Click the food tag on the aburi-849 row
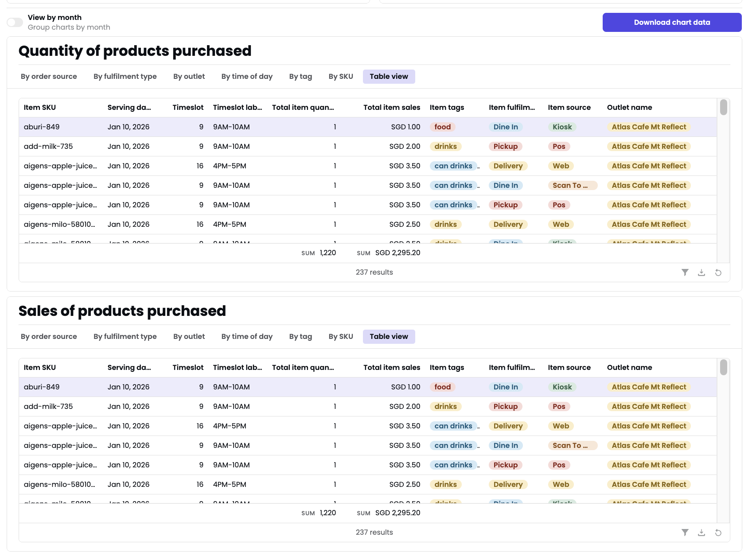This screenshot has width=756, height=560. (442, 127)
